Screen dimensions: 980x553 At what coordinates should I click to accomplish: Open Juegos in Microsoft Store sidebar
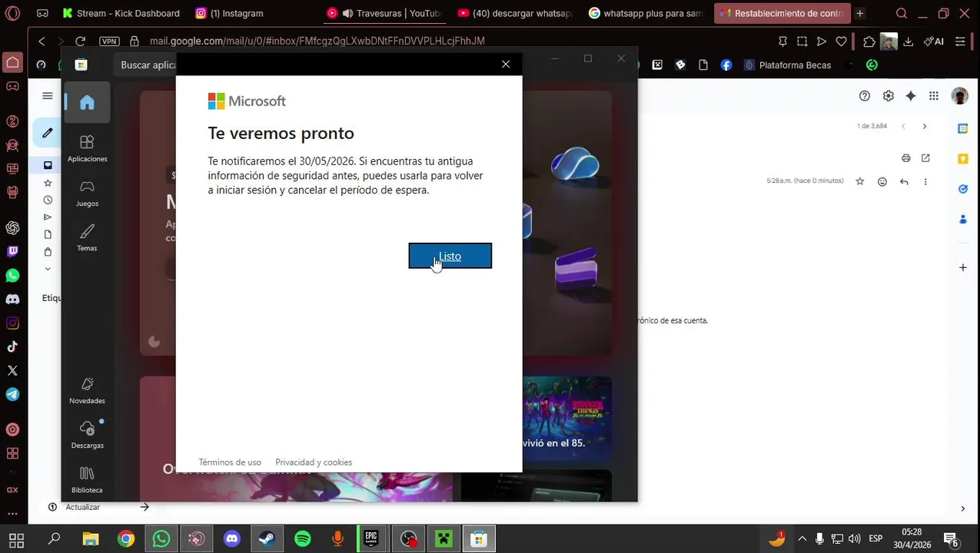coord(87,193)
